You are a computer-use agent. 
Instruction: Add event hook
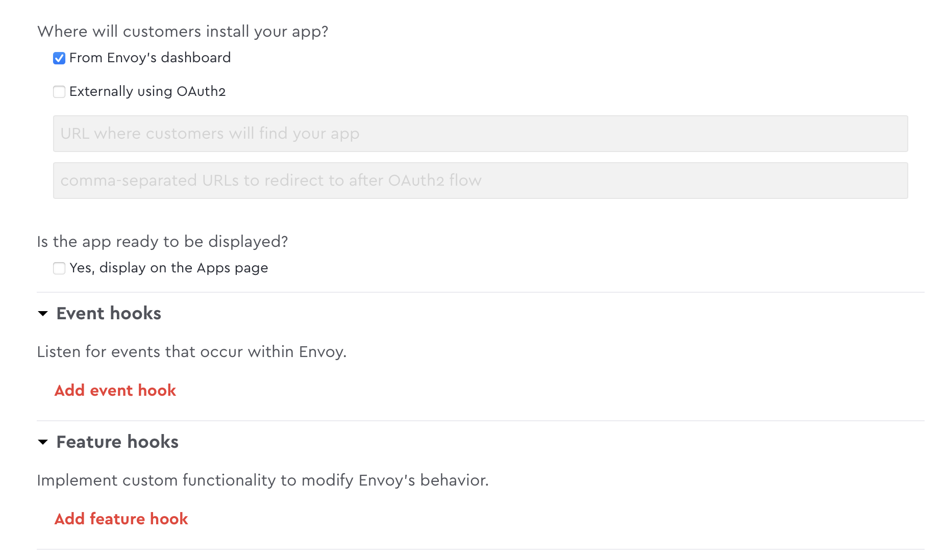point(115,390)
